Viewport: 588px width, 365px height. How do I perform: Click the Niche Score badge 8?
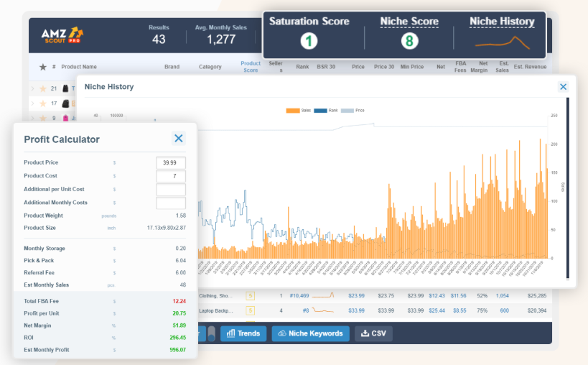pos(409,41)
